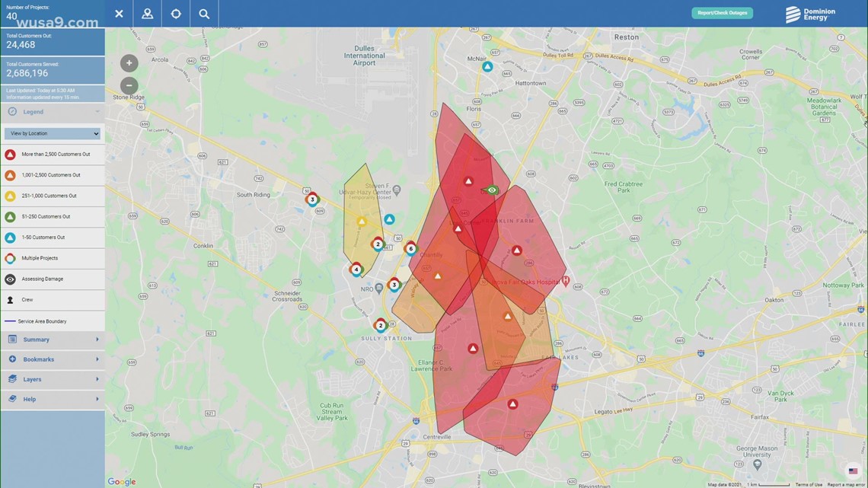Viewport: 868px width, 488px height.
Task: Zoom in using the plus control
Action: click(x=128, y=62)
